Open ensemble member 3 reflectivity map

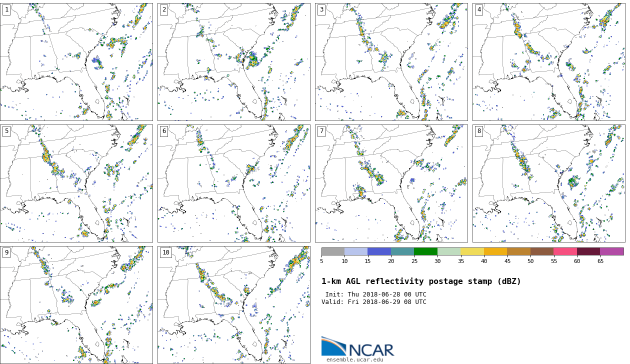[391, 62]
